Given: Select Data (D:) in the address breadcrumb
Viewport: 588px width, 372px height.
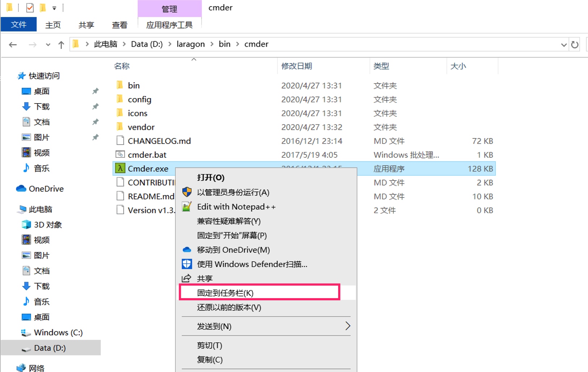Looking at the screenshot, I should pos(146,44).
